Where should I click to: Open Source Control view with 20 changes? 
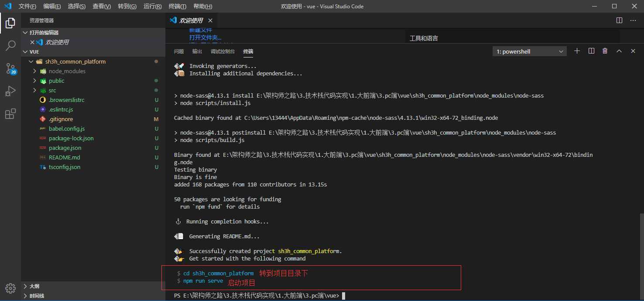tap(10, 69)
